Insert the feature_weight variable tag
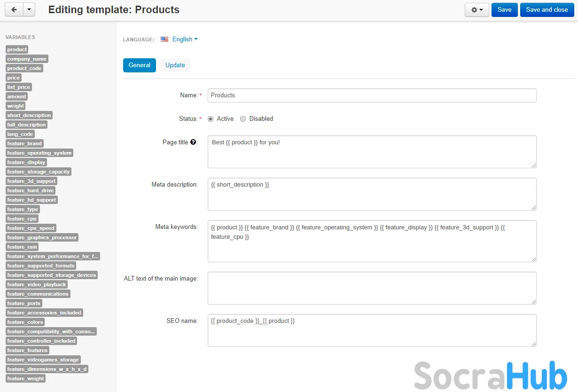The height and width of the screenshot is (392, 578). [26, 378]
